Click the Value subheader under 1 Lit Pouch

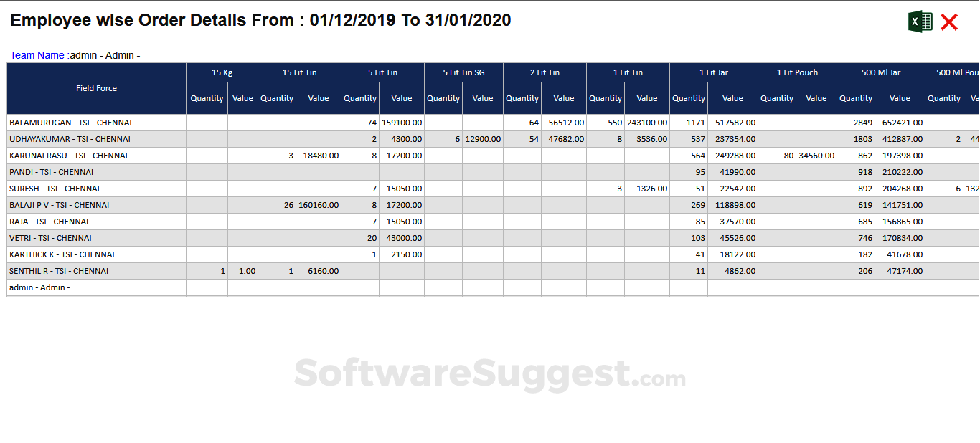[816, 98]
